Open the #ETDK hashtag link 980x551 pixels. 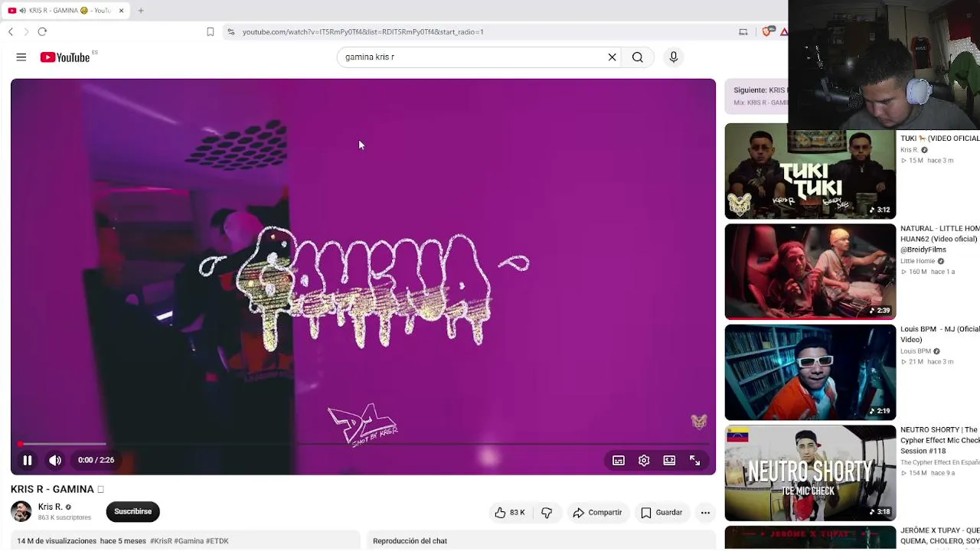coord(217,541)
